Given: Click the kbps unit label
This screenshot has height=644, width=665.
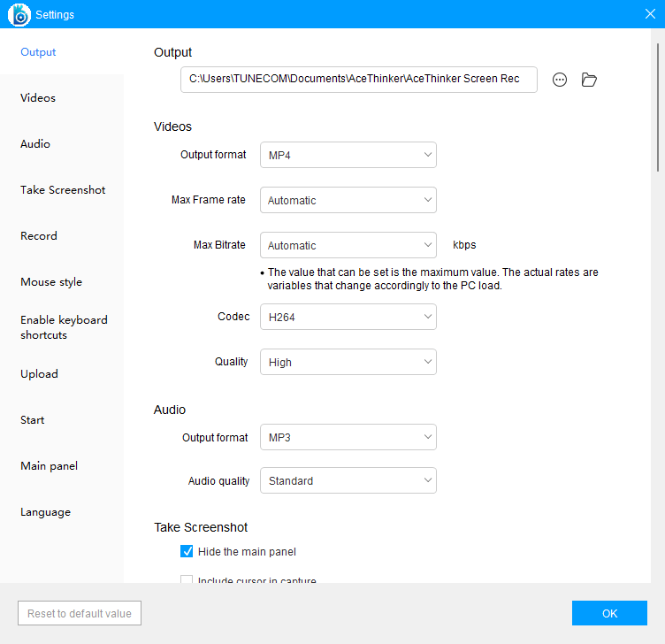Looking at the screenshot, I should [x=464, y=245].
